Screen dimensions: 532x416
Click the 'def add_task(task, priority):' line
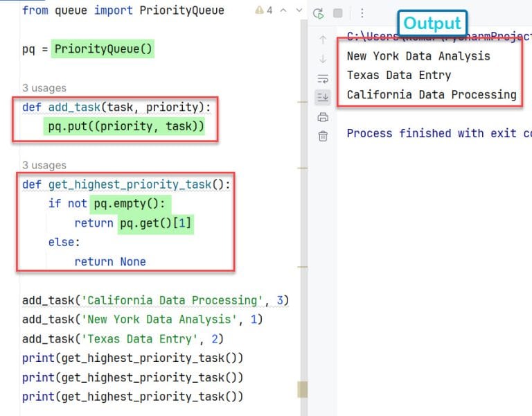click(x=116, y=107)
